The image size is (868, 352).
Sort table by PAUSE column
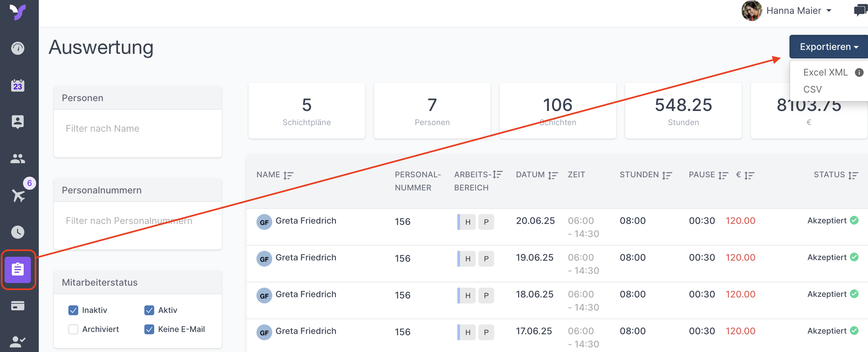723,175
